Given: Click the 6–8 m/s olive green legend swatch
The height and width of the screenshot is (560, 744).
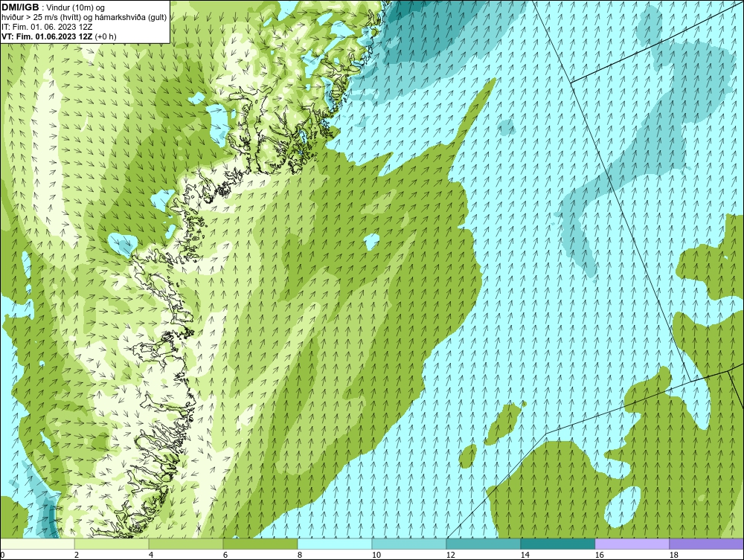Looking at the screenshot, I should coord(260,544).
